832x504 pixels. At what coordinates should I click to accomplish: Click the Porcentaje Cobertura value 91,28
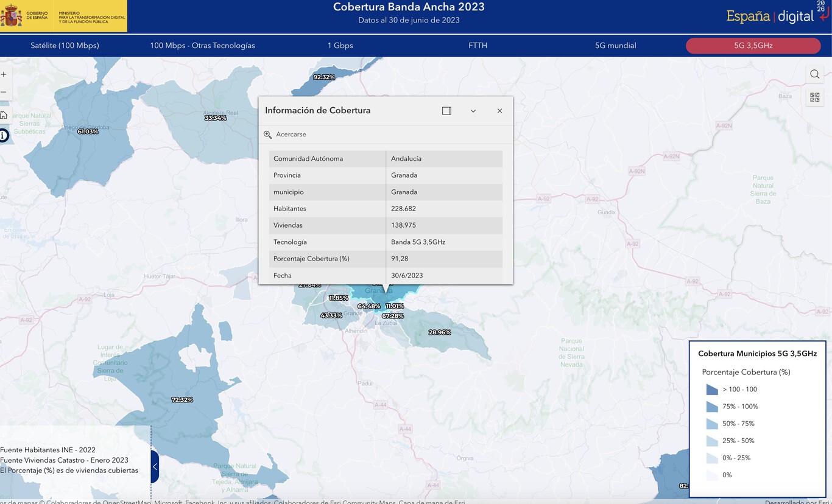(x=400, y=259)
